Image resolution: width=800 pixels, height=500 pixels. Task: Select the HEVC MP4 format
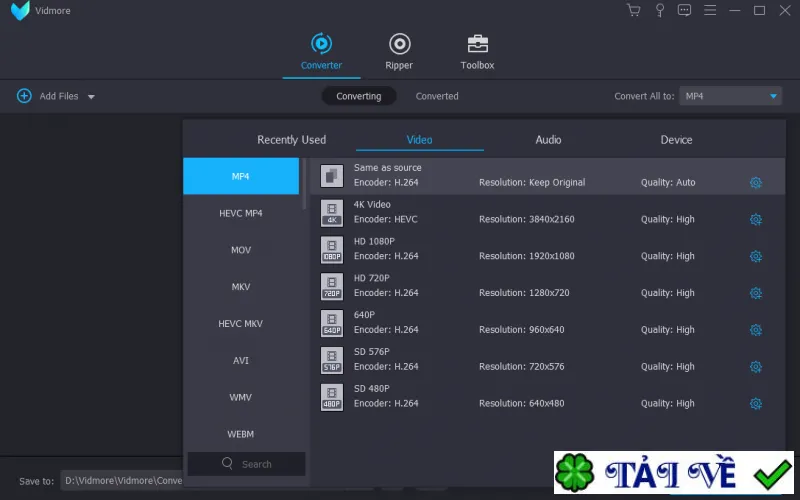coord(241,213)
